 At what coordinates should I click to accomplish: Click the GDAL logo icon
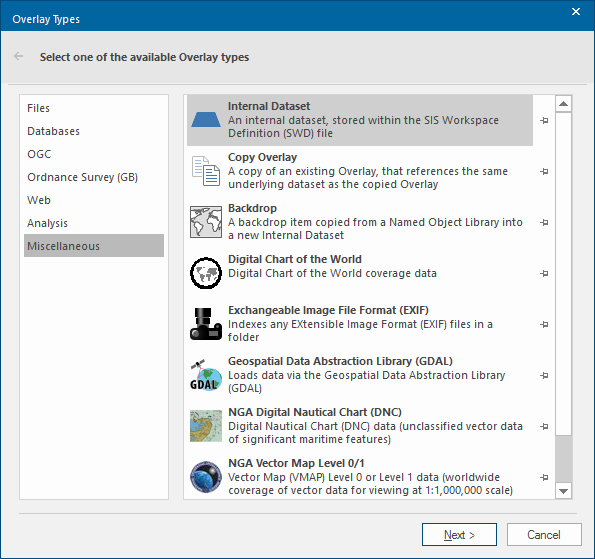[206, 375]
